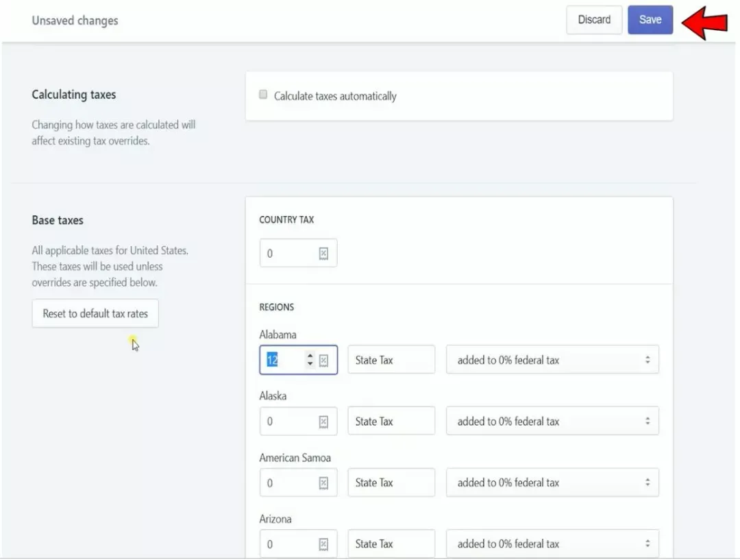Viewport: 740px width, 560px height.
Task: Click the American Samoa tax rate field
Action: [298, 483]
